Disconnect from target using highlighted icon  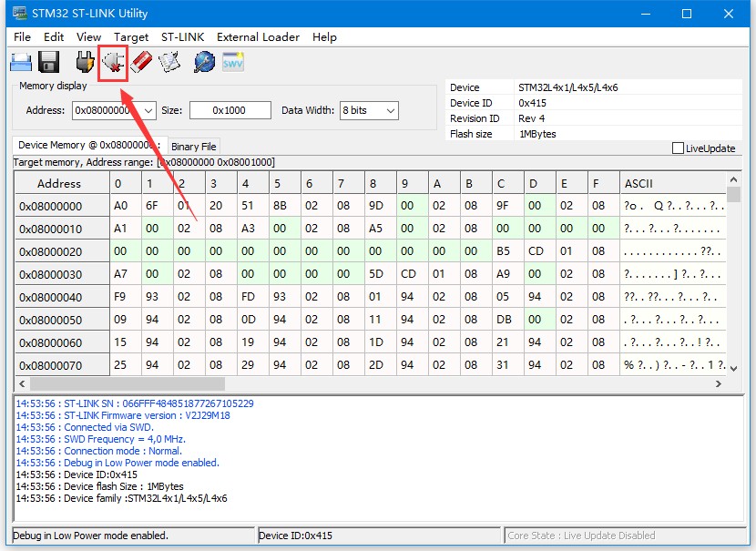point(113,62)
